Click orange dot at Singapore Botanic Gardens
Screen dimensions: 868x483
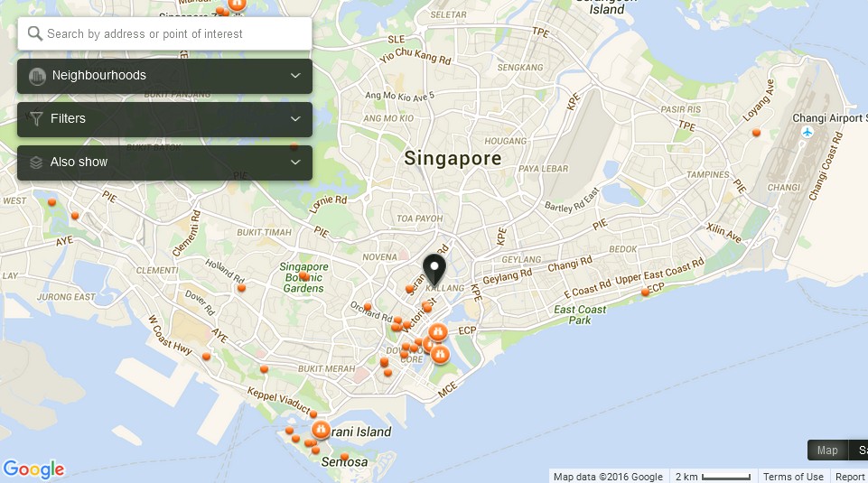point(303,276)
